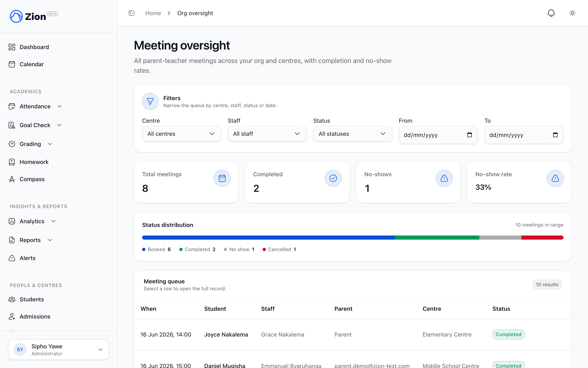Go to the Home breadcrumb

click(153, 13)
